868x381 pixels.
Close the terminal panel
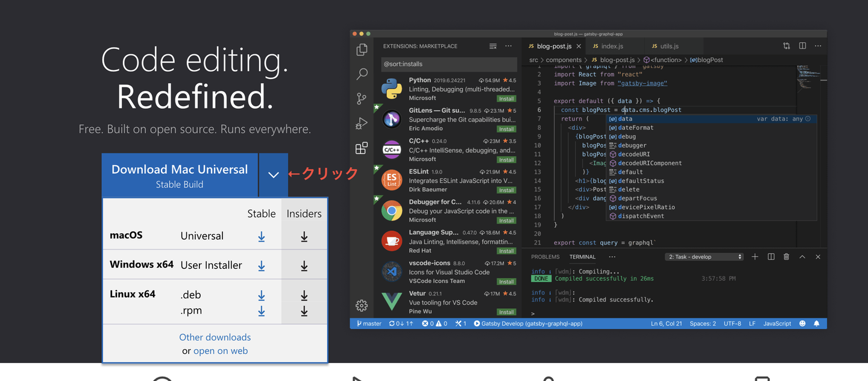point(818,257)
